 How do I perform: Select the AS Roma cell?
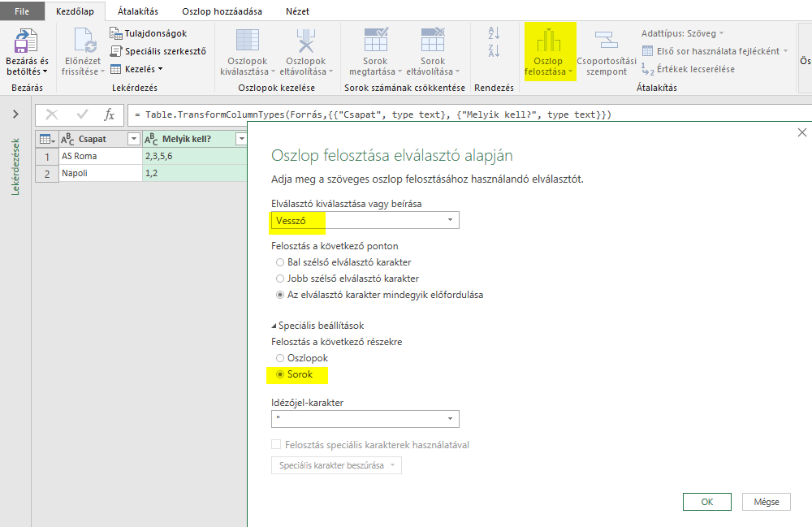pyautogui.click(x=101, y=156)
